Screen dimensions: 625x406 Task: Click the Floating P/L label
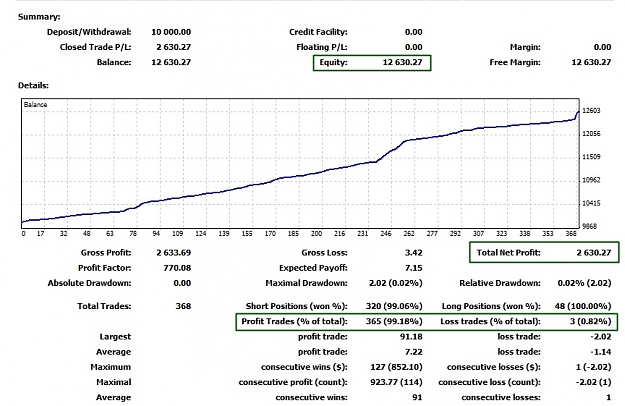(322, 47)
